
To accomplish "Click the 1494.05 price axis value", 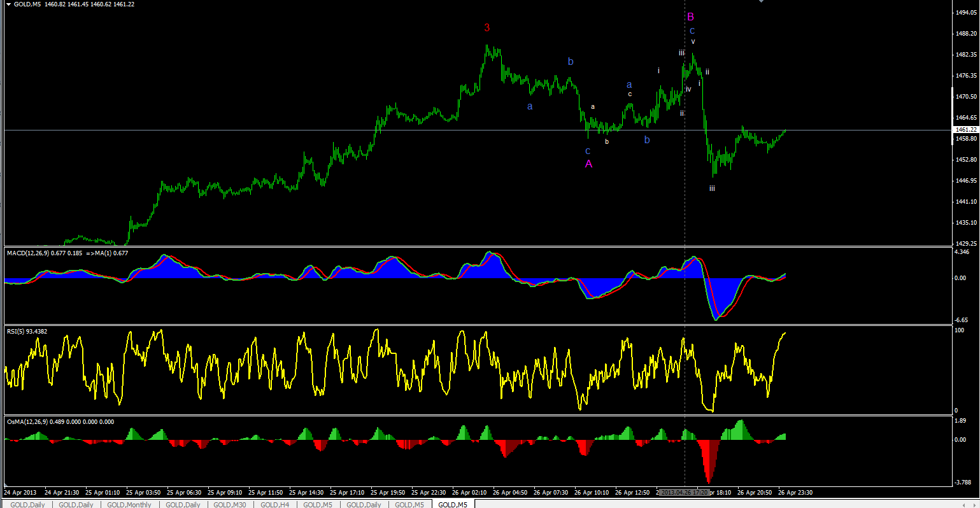I will click(966, 13).
